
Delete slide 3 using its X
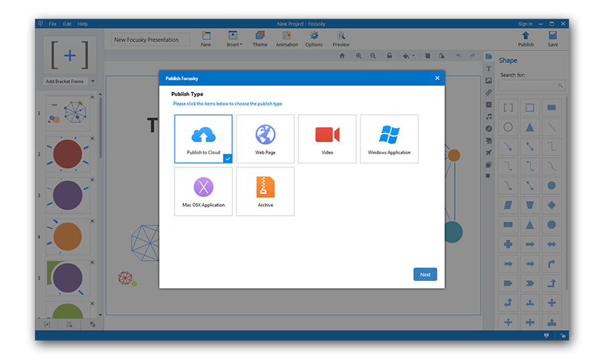pos(93,180)
